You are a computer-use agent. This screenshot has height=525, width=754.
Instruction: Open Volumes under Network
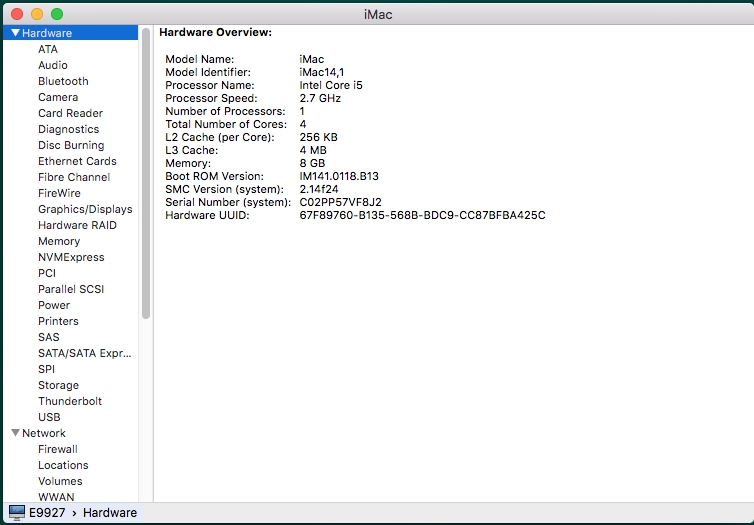60,481
